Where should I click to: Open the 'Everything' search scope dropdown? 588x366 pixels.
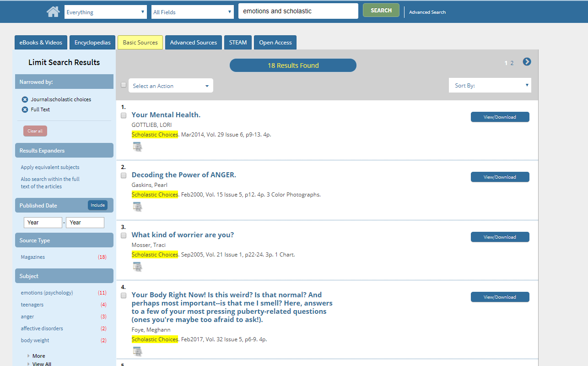click(x=106, y=12)
